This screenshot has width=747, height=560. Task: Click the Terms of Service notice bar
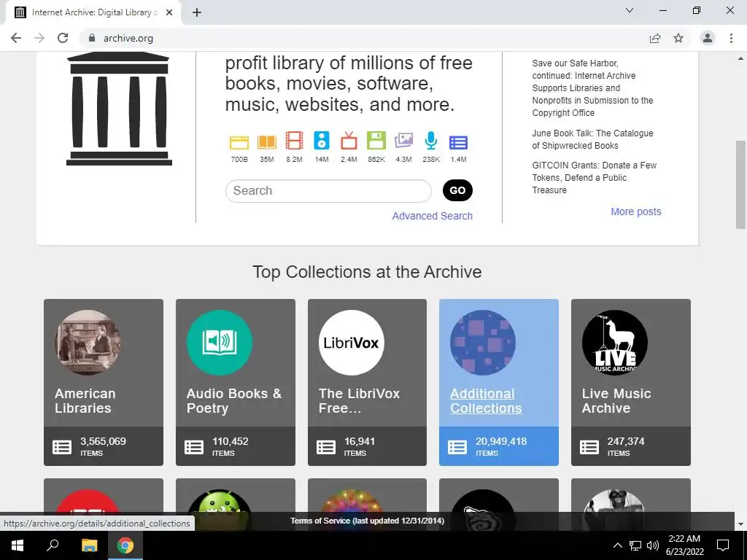point(368,521)
